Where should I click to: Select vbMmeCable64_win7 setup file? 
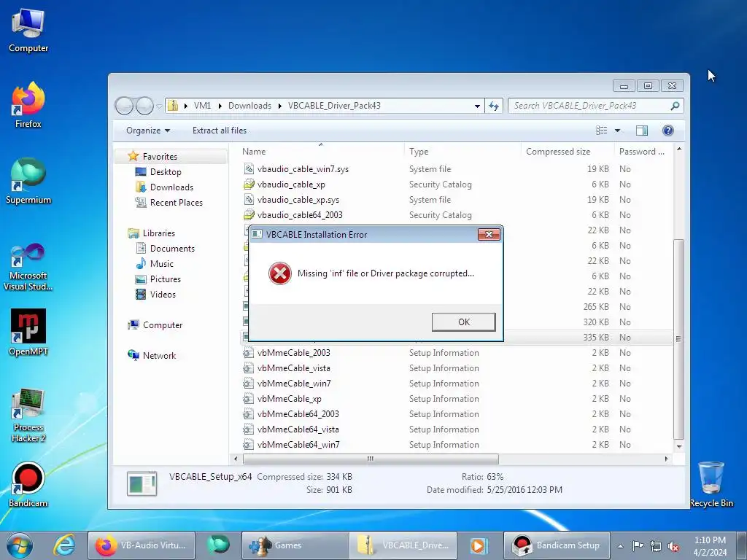pyautogui.click(x=298, y=445)
